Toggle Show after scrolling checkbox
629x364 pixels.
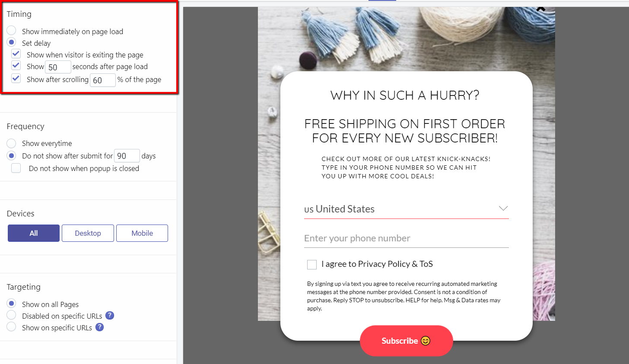(x=16, y=79)
